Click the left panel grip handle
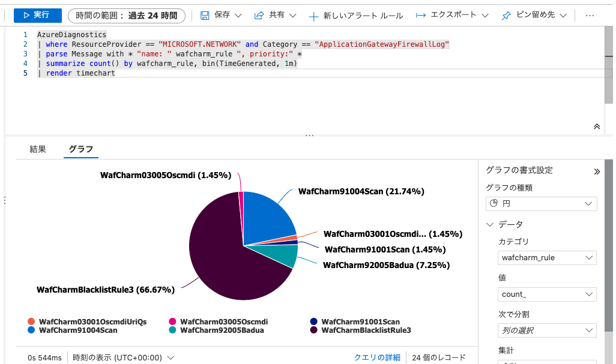 pyautogui.click(x=4, y=200)
